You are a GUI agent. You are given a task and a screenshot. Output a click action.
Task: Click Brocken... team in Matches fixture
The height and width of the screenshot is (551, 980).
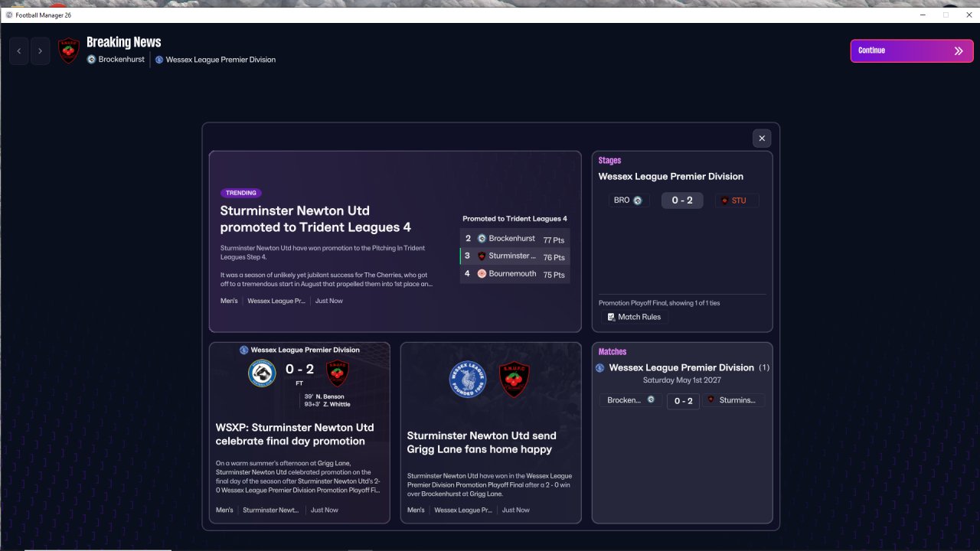tap(631, 400)
